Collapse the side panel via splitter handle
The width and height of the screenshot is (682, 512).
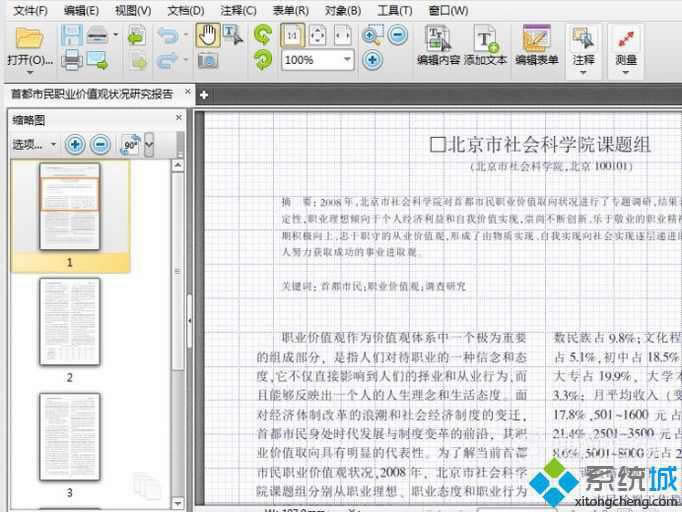tap(190, 321)
